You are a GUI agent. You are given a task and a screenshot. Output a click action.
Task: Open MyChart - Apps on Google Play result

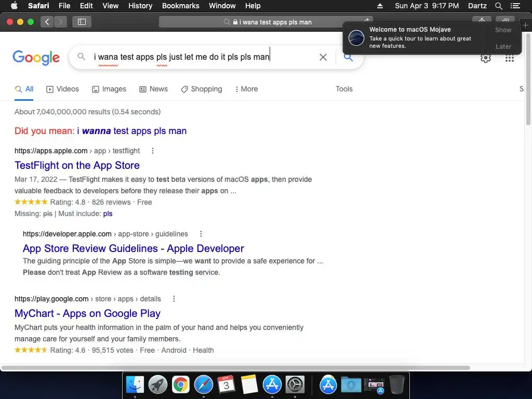(87, 313)
